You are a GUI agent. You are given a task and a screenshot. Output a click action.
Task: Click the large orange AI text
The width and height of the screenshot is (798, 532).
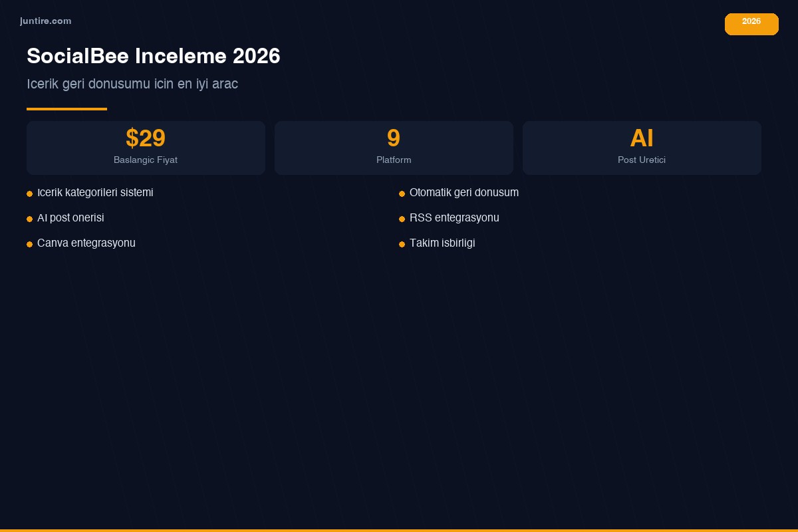642,138
